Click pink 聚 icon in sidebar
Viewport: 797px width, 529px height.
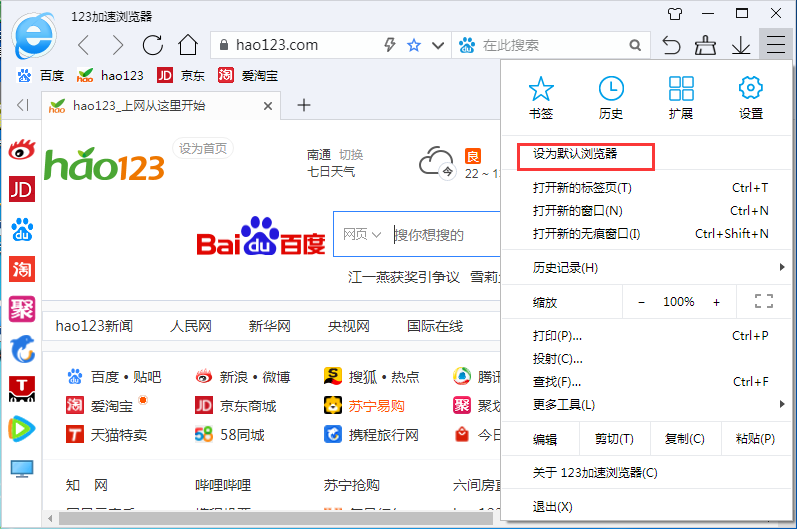[x=22, y=309]
